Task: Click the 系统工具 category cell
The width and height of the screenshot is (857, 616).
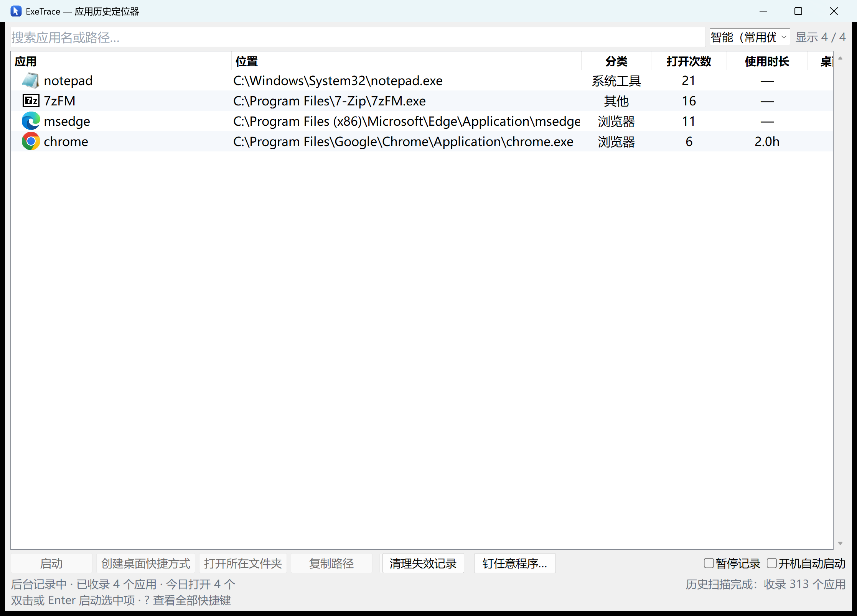Action: coord(616,80)
